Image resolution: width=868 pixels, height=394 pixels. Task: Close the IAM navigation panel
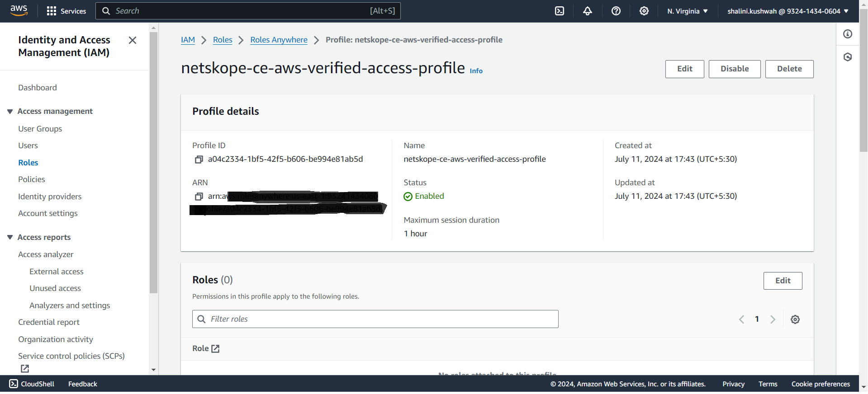pyautogui.click(x=133, y=40)
